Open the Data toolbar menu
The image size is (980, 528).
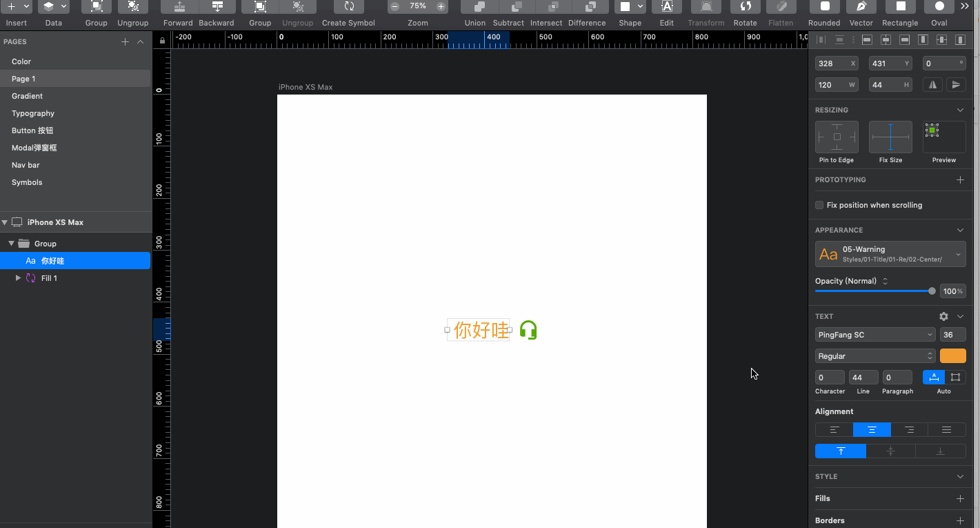coord(53,7)
